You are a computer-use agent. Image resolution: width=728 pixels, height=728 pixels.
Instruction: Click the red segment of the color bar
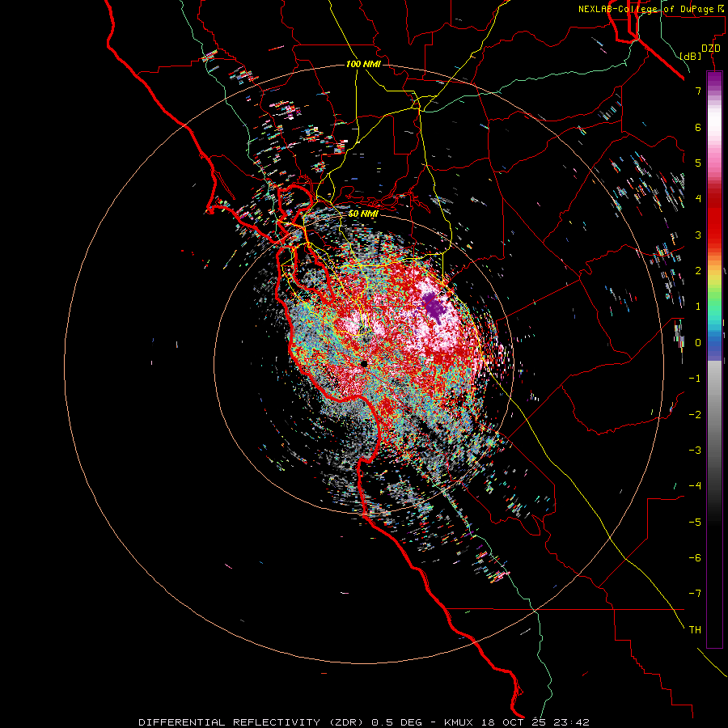click(x=714, y=223)
